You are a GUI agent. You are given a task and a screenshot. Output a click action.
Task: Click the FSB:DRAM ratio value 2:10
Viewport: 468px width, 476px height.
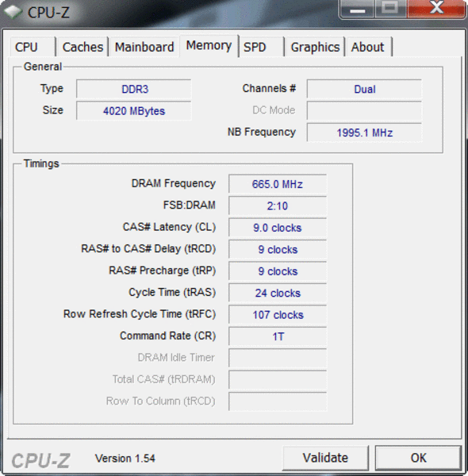[278, 206]
